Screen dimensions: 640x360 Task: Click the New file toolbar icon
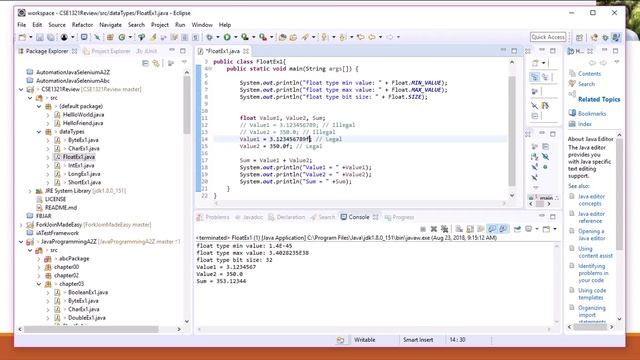click(x=22, y=37)
